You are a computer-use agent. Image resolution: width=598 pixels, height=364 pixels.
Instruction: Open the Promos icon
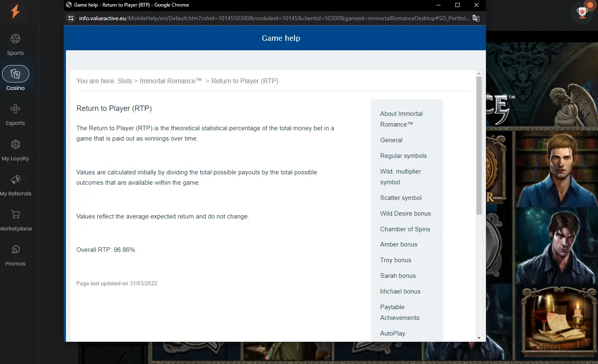[x=15, y=249]
